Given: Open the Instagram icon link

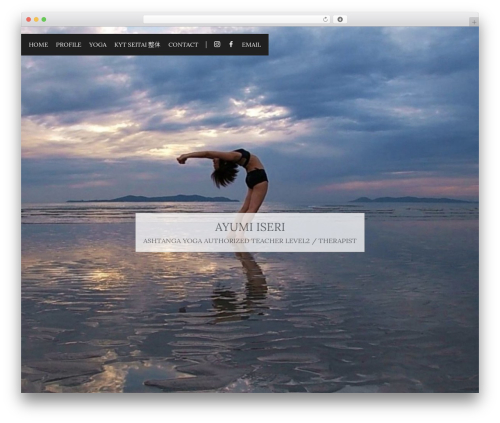Looking at the screenshot, I should 217,44.
